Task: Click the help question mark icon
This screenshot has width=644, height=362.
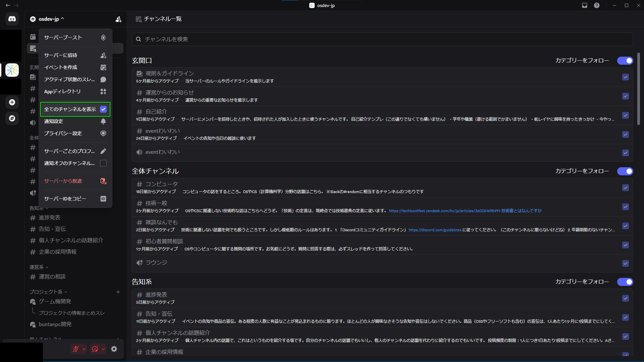Action: (597, 5)
